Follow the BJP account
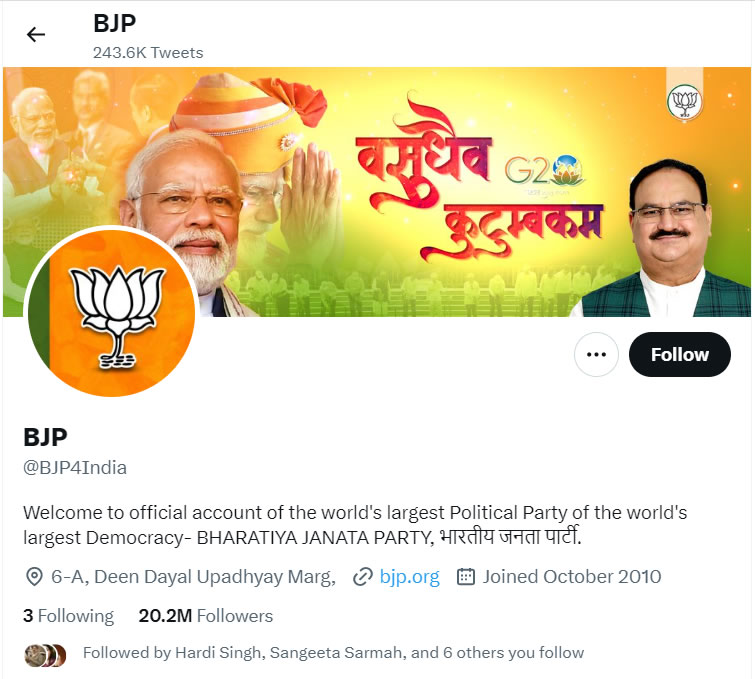Viewport: 755px width, 679px height. point(679,354)
